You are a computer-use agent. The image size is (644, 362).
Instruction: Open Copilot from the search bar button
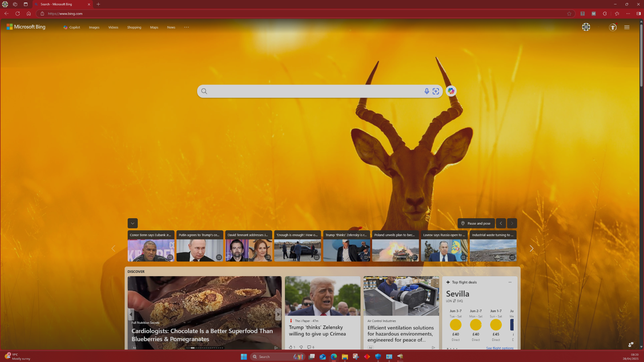[451, 91]
